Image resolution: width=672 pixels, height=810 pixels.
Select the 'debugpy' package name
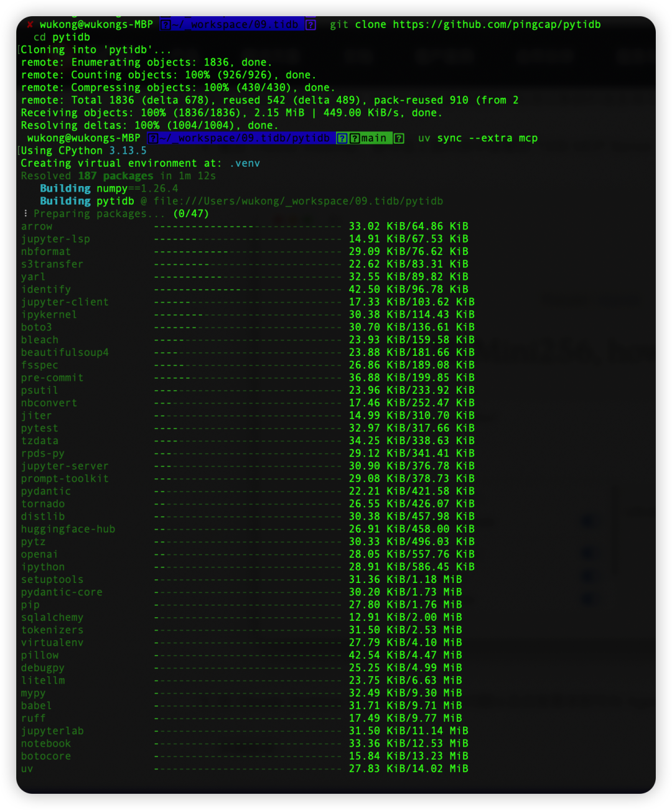(43, 668)
